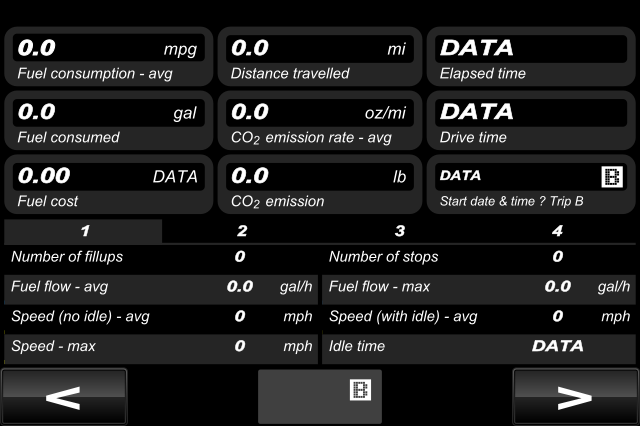Open tab 3

tap(400, 231)
